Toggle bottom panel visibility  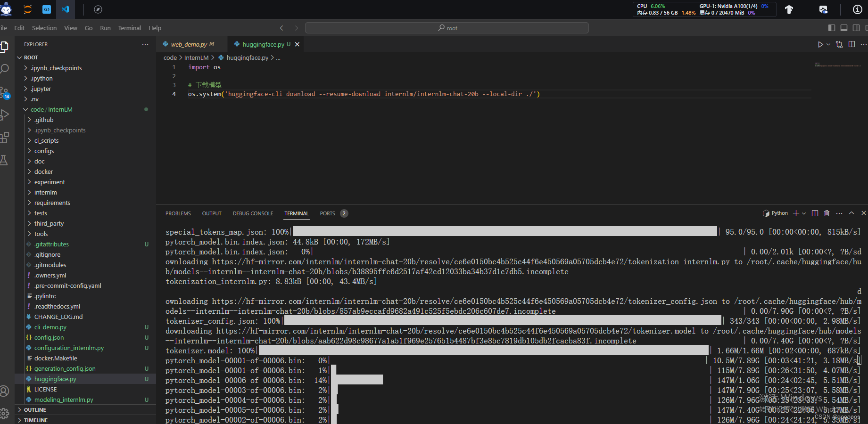[844, 28]
